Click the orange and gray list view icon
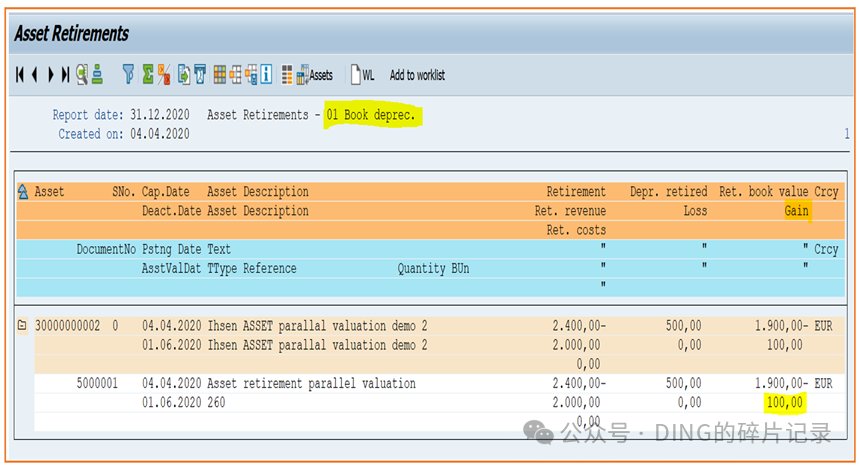This screenshot has height=467, width=859. tap(287, 75)
